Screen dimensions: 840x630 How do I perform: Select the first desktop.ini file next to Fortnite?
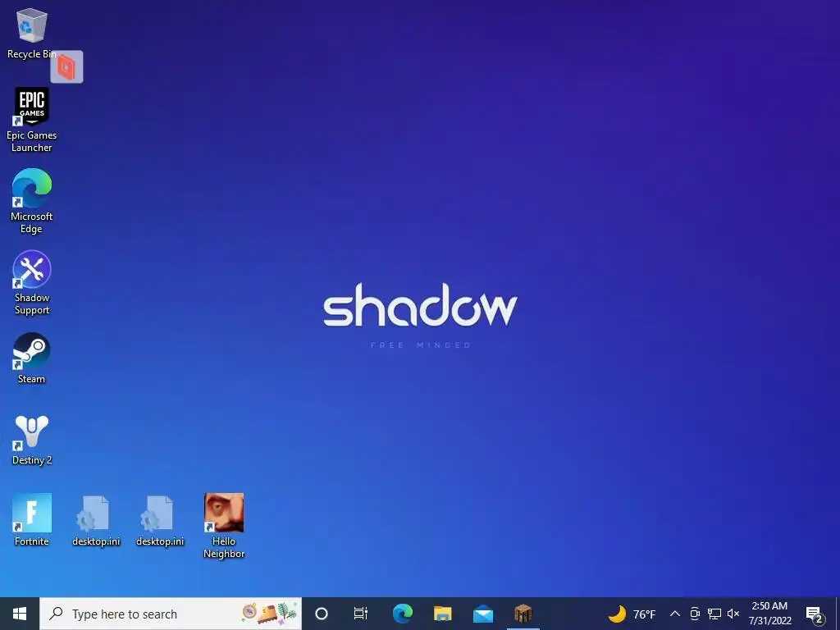click(96, 520)
